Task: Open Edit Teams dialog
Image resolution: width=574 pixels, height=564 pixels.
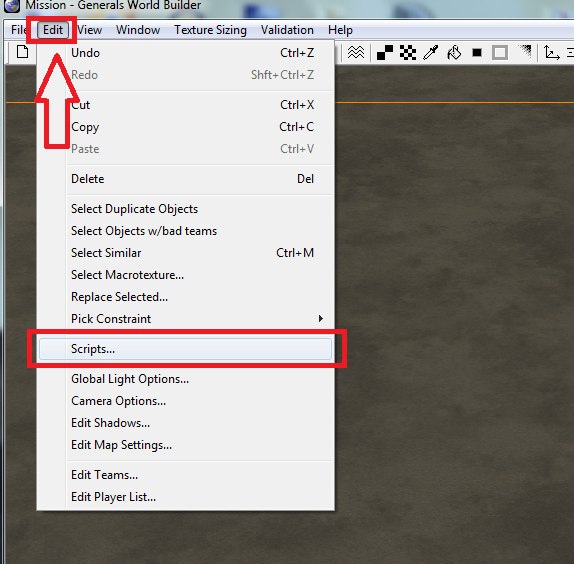Action: click(x=186, y=475)
